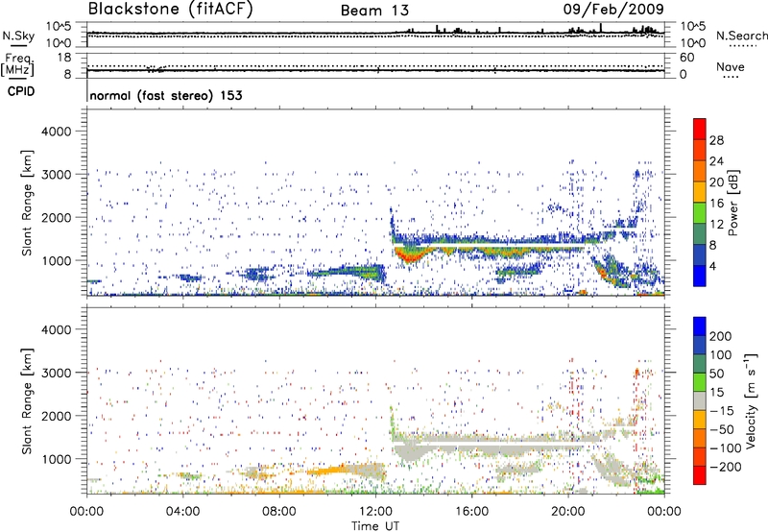Select the "N.Sky" legend label
The image size is (768, 532).
point(18,36)
